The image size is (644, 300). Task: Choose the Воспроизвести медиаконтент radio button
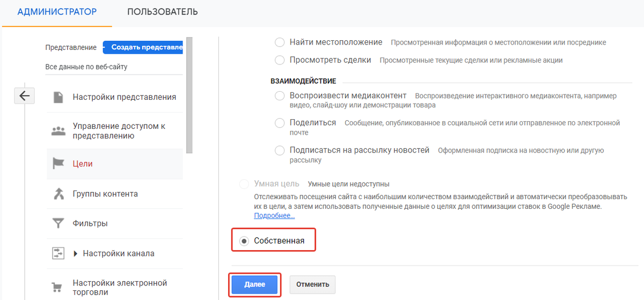[280, 96]
